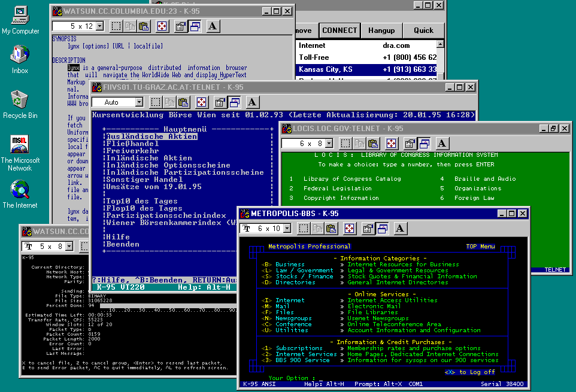
Task: Open the properties icon in the TU-Graz window toolbar
Action: 220,102
